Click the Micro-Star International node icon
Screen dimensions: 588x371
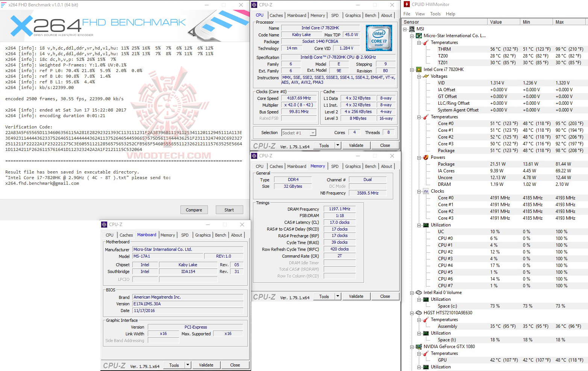[x=419, y=35]
